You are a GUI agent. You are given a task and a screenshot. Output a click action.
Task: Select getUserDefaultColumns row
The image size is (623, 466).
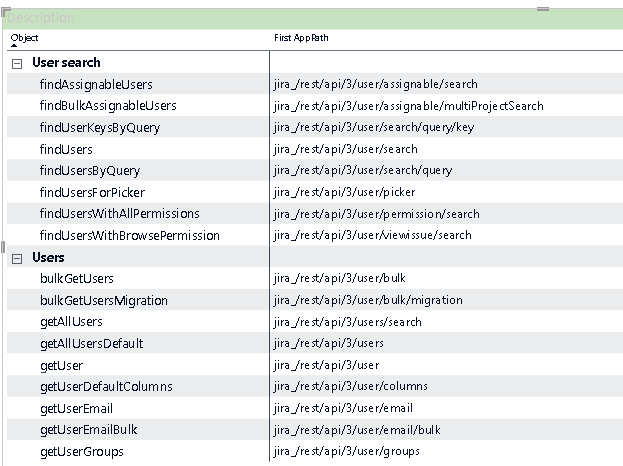coord(315,387)
